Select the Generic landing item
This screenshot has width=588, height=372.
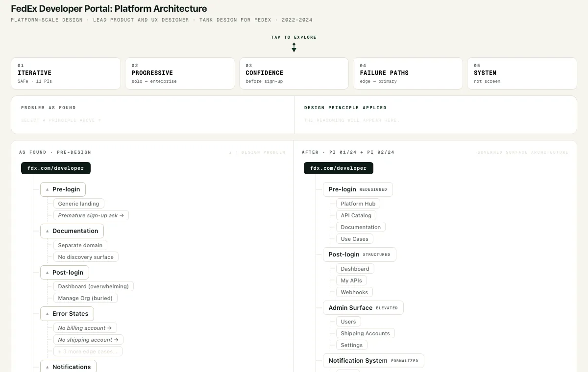tap(78, 204)
